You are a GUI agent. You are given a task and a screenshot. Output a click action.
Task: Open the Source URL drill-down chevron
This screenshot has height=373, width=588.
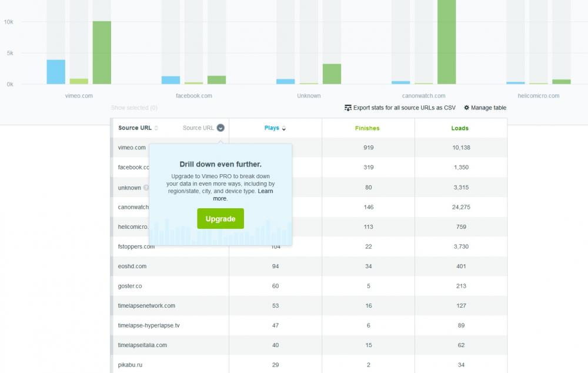click(220, 128)
